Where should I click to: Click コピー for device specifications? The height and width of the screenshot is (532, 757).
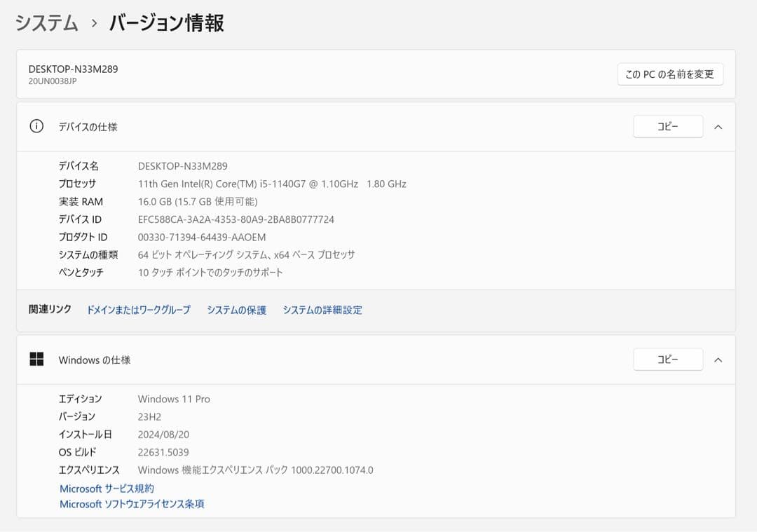[x=668, y=126]
